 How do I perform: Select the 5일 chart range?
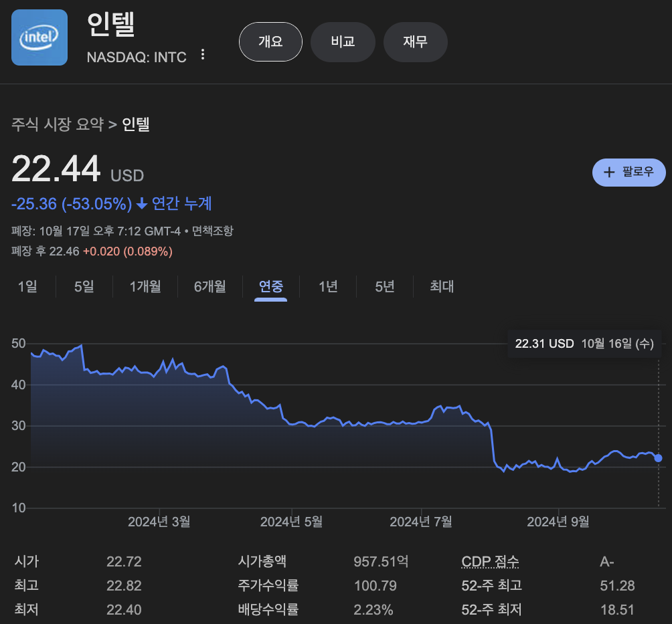coord(84,286)
